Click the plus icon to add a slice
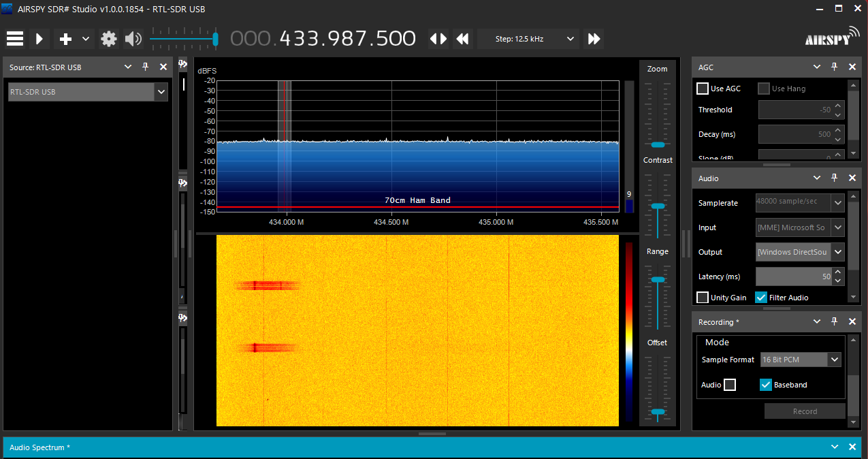The height and width of the screenshot is (459, 868). click(65, 39)
